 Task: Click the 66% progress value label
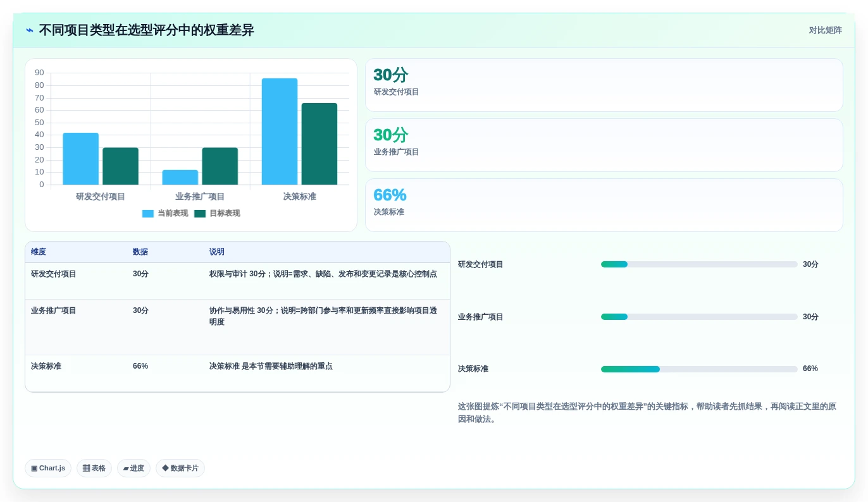coord(810,369)
